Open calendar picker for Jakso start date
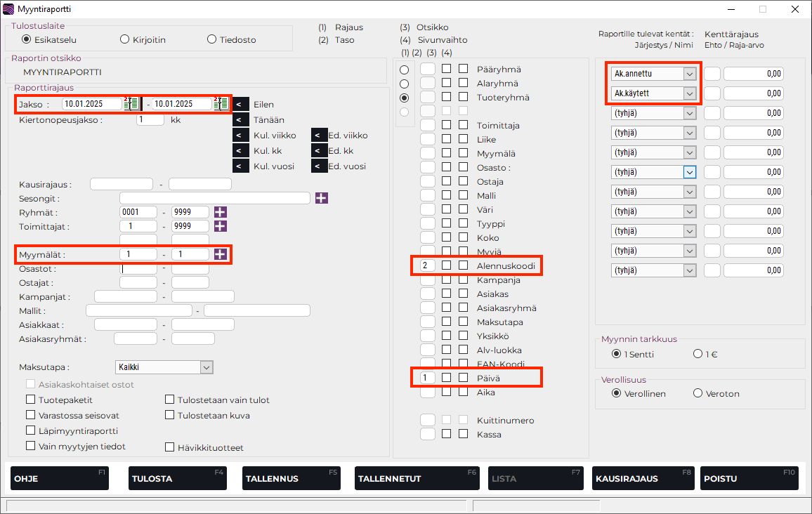 131,104
